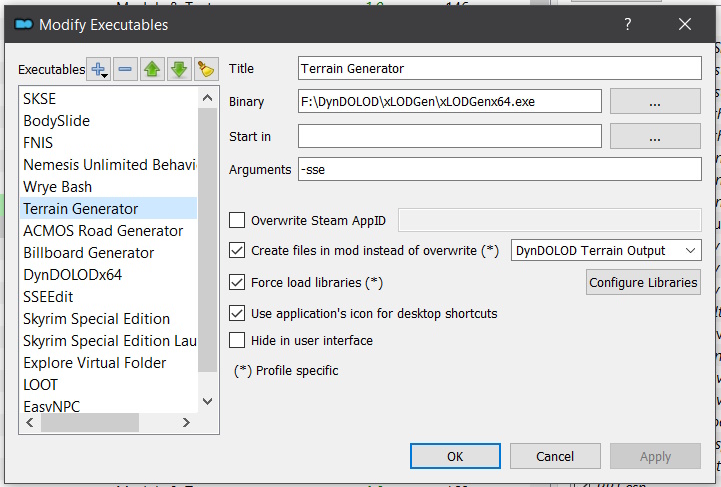
Task: Move executable up with green arrow
Action: click(x=152, y=69)
